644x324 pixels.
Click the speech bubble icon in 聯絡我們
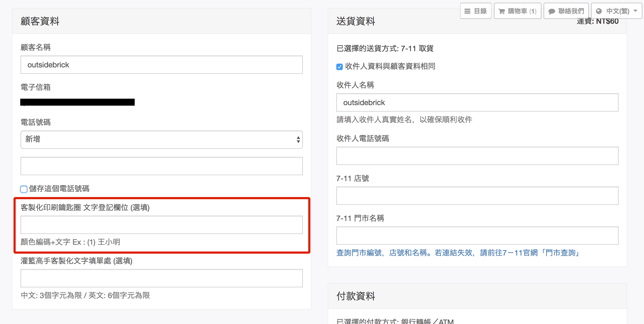pyautogui.click(x=552, y=11)
